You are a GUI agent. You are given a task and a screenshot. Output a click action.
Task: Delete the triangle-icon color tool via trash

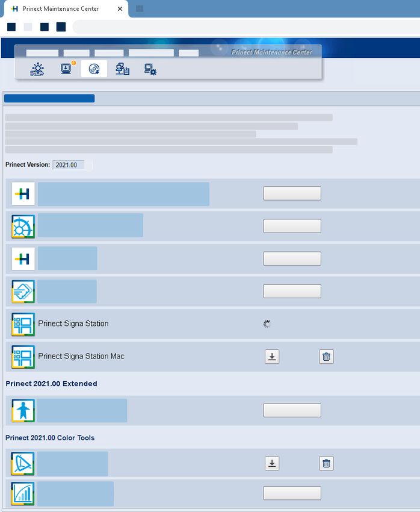click(x=326, y=463)
